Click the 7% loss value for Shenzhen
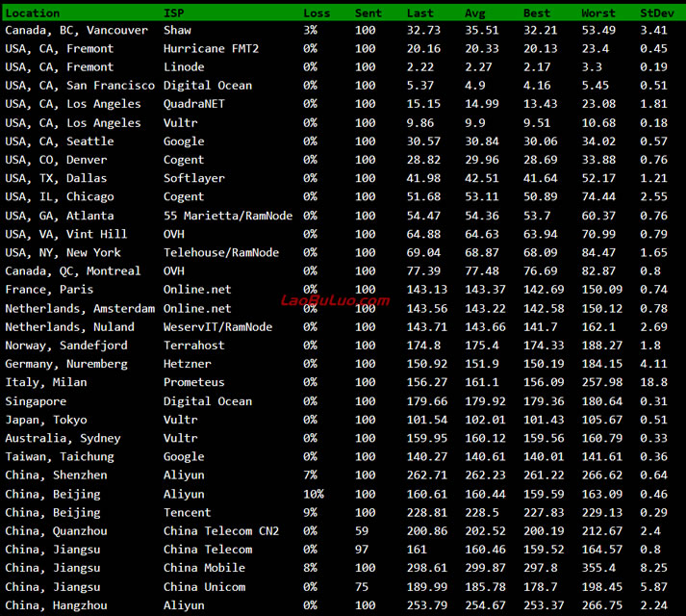 click(x=310, y=475)
